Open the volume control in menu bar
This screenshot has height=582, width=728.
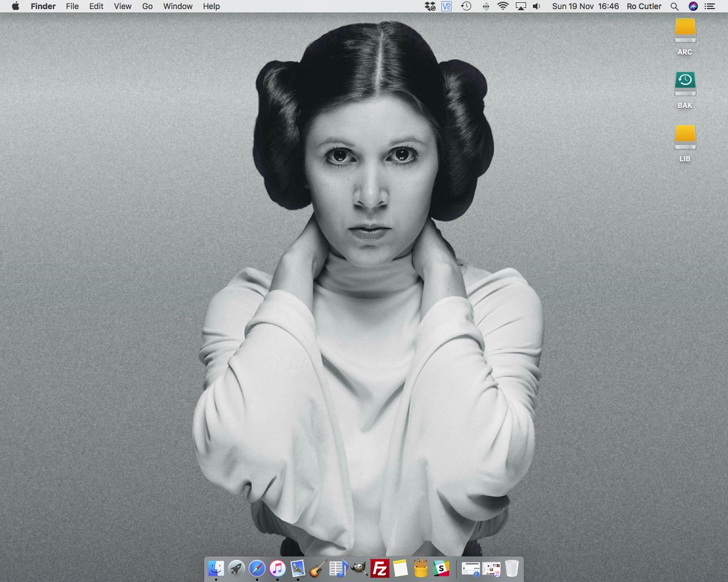[x=536, y=6]
